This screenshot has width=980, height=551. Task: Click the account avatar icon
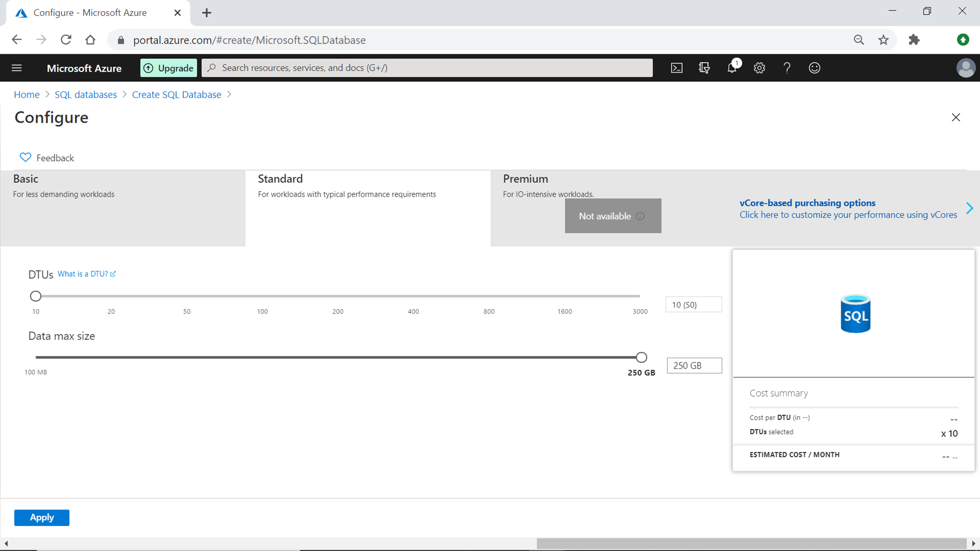pyautogui.click(x=965, y=68)
